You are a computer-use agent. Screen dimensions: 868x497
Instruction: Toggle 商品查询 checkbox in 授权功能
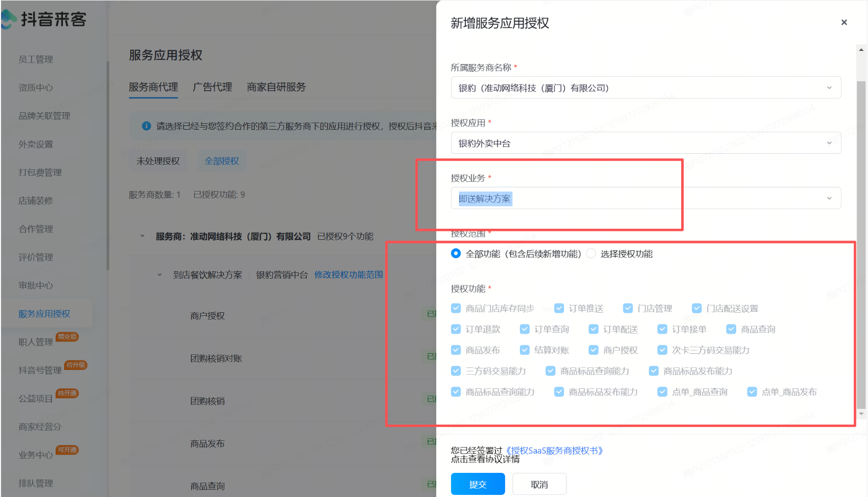(731, 329)
